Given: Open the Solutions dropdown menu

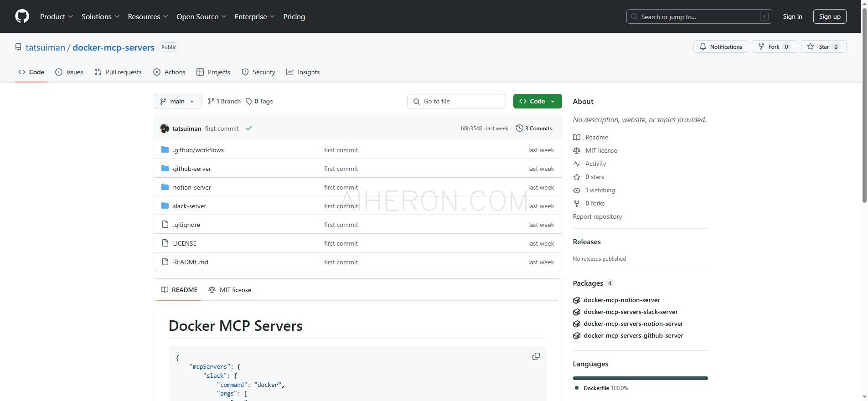Looking at the screenshot, I should tap(100, 16).
